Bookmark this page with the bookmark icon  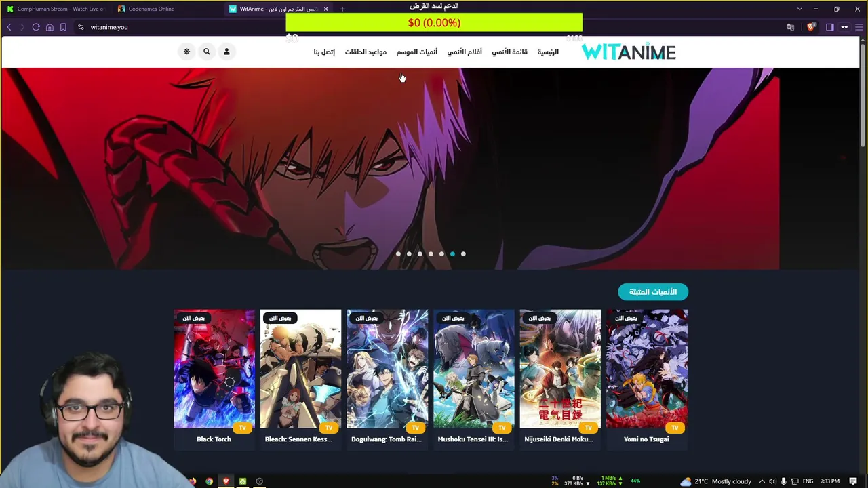tap(63, 27)
